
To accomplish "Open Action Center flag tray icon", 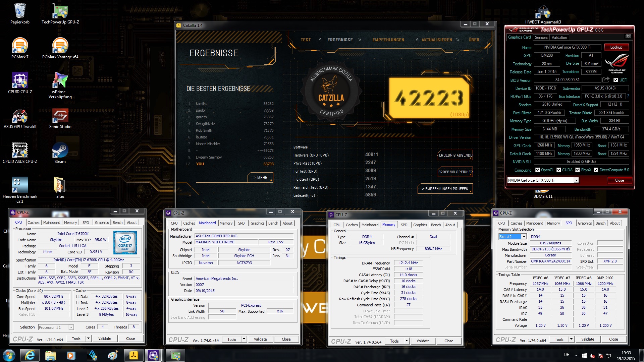I will (600, 356).
